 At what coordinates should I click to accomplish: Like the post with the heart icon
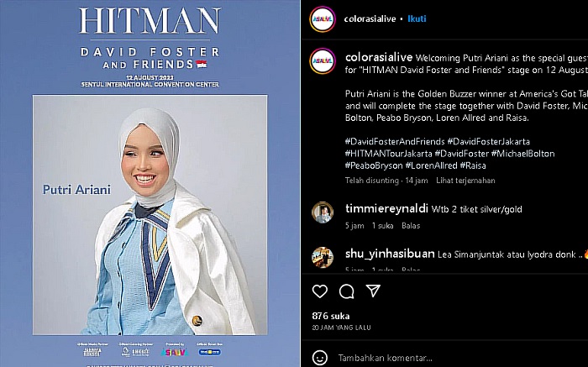click(320, 291)
